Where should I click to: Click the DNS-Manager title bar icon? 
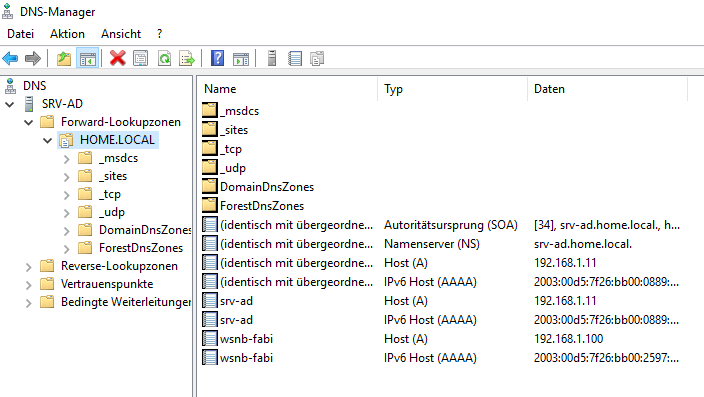[8, 11]
